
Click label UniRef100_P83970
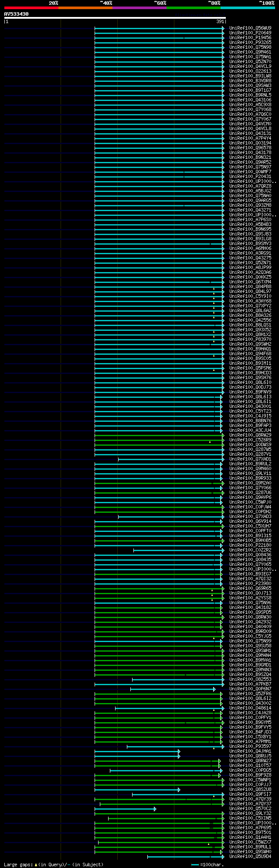(x=250, y=339)
